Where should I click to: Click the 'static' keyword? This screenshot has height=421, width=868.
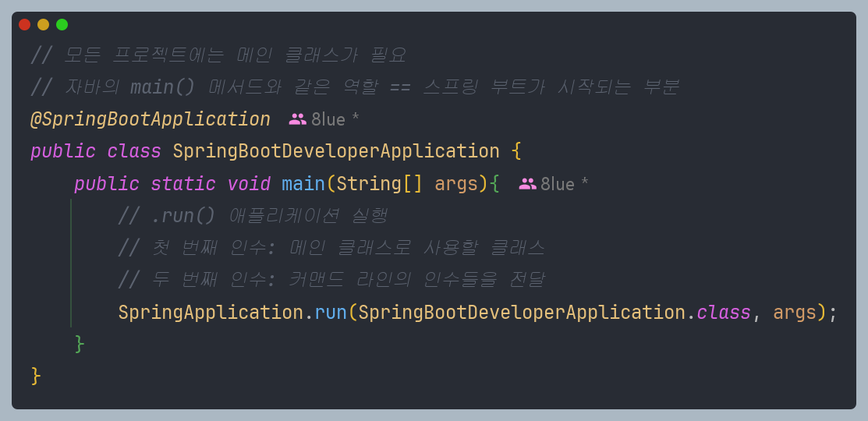click(x=183, y=184)
